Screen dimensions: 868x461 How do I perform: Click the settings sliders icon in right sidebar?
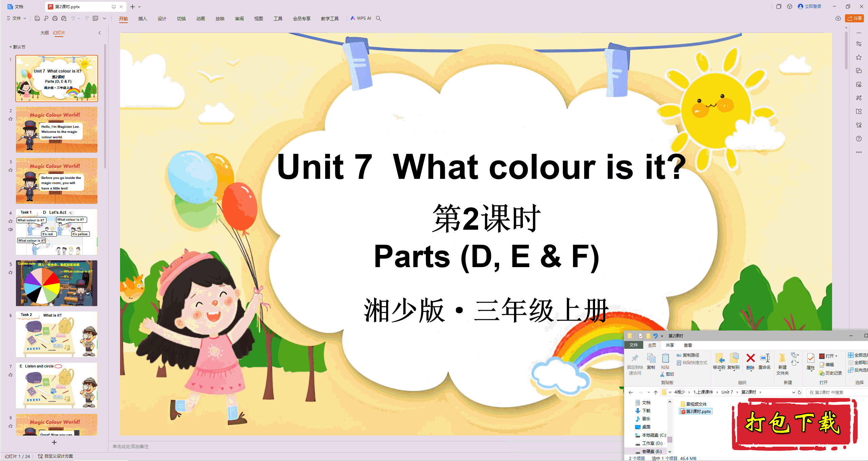tap(859, 44)
